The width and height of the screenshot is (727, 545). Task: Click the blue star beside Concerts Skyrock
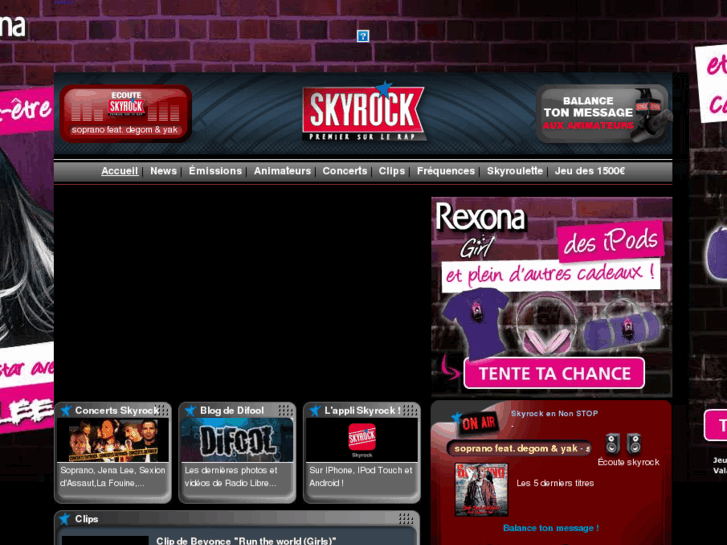[x=66, y=410]
